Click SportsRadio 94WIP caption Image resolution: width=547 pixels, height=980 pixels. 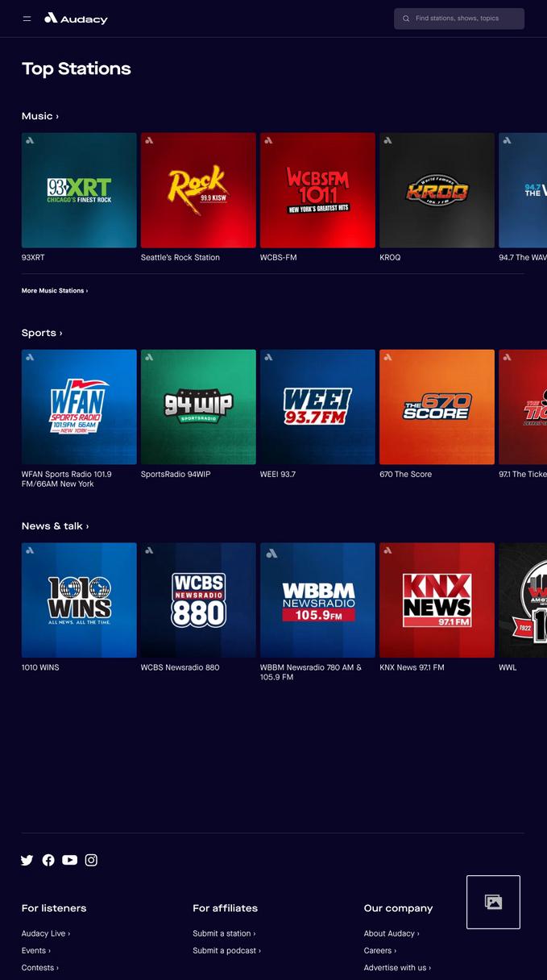tap(176, 475)
